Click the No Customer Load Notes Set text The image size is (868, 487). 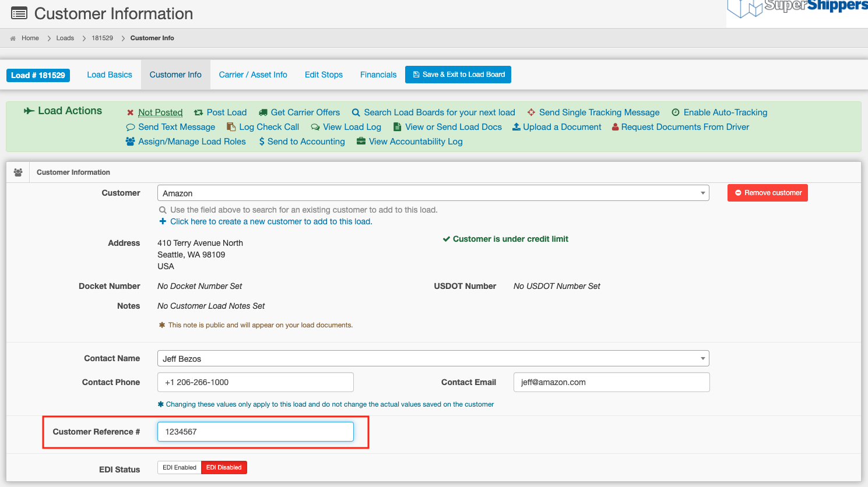click(x=211, y=306)
